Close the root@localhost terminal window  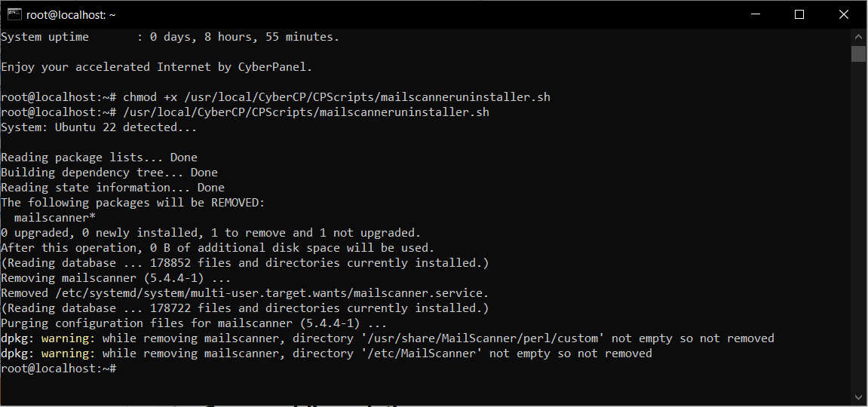click(x=843, y=14)
